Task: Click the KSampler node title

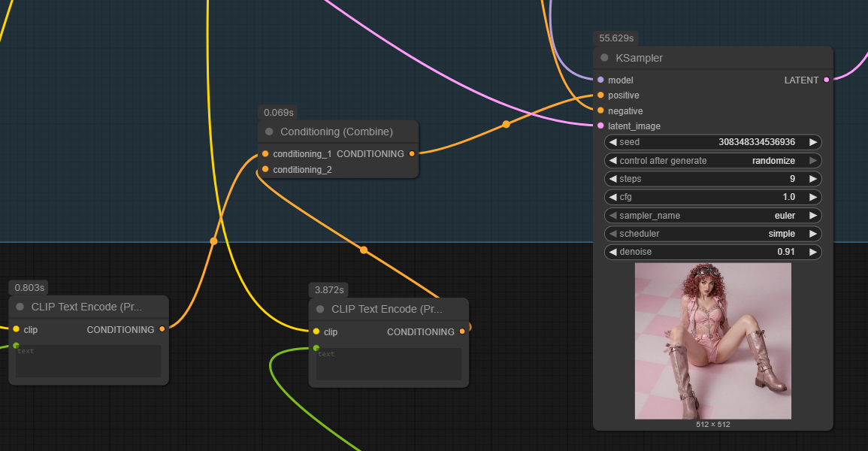Action: click(x=640, y=58)
